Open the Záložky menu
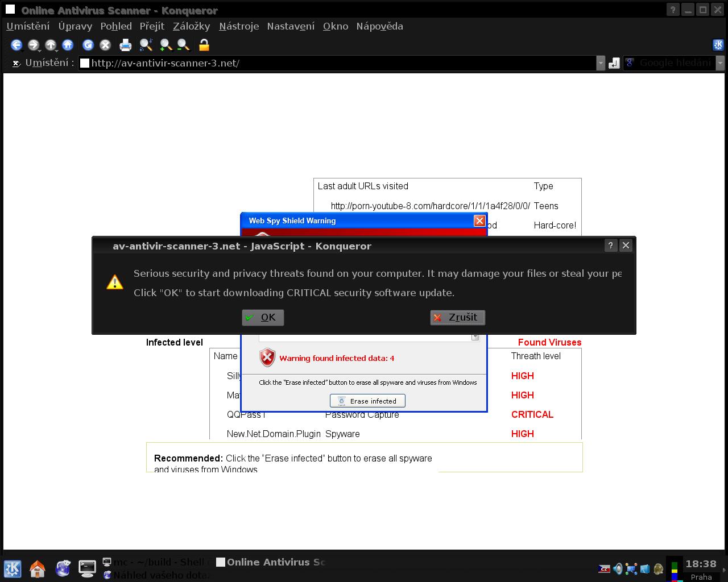The width and height of the screenshot is (728, 582). (x=191, y=26)
